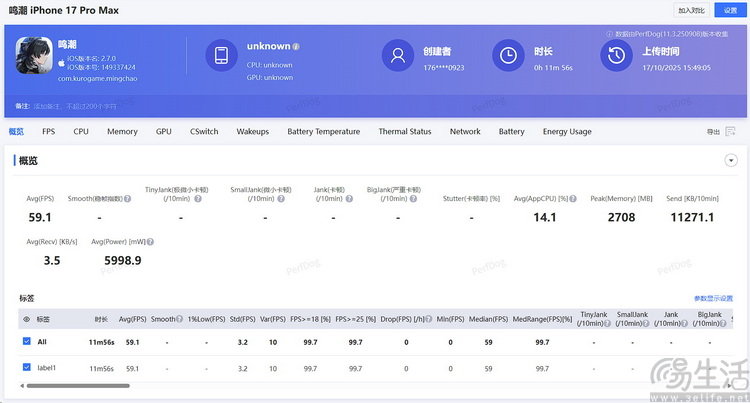750x403 pixels.
Task: Click the phone device icon
Action: coord(222,56)
